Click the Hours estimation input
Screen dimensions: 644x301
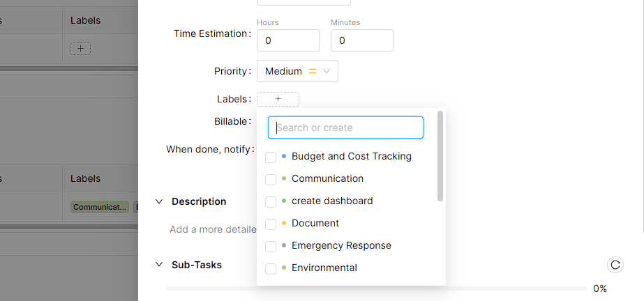point(287,40)
